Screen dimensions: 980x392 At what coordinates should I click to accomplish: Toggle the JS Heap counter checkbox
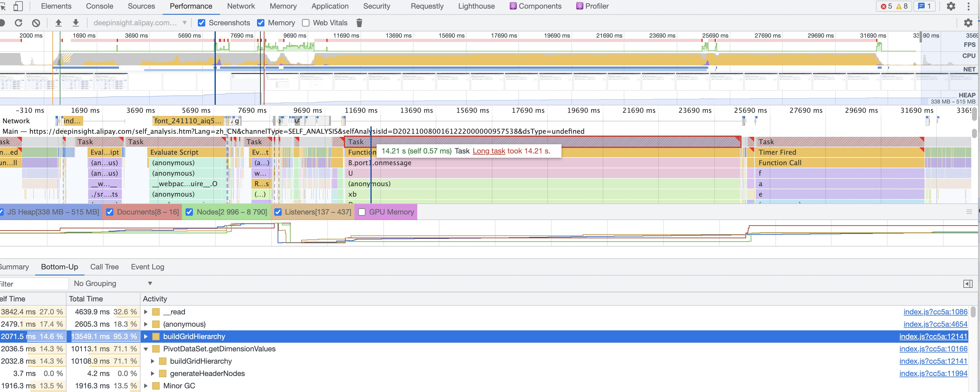[x=2, y=212]
